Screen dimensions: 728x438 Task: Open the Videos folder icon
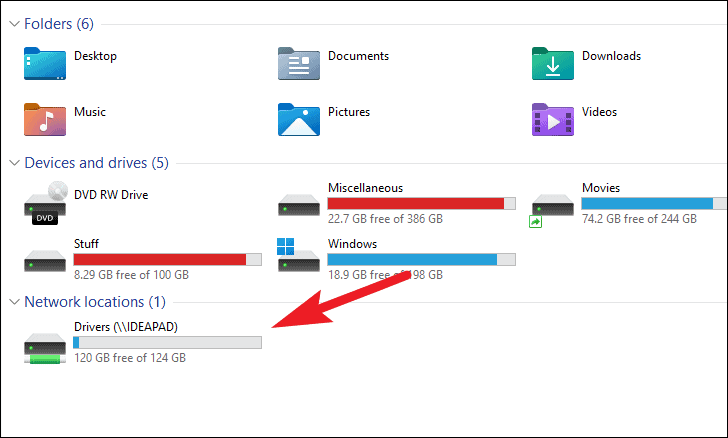coord(553,119)
